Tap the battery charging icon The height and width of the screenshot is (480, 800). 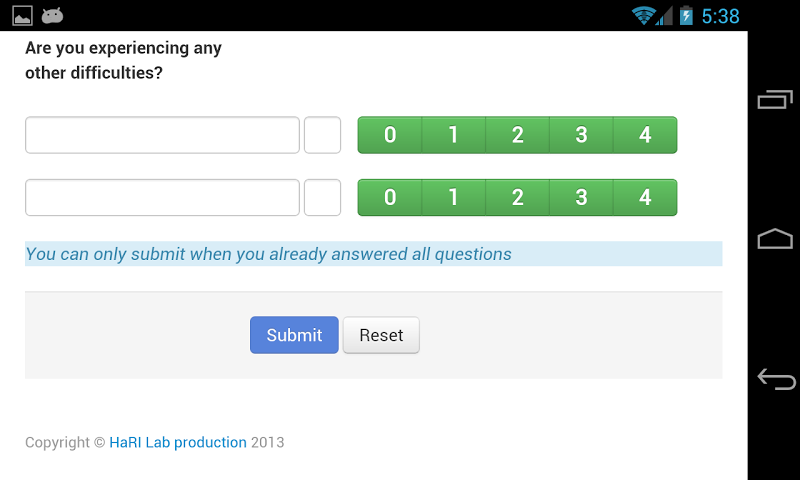(686, 15)
